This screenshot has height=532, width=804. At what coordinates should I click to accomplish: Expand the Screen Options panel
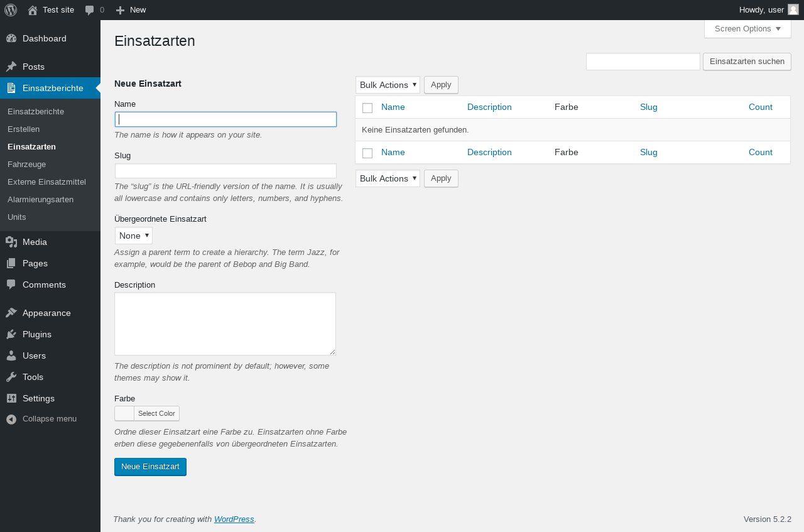tap(747, 29)
